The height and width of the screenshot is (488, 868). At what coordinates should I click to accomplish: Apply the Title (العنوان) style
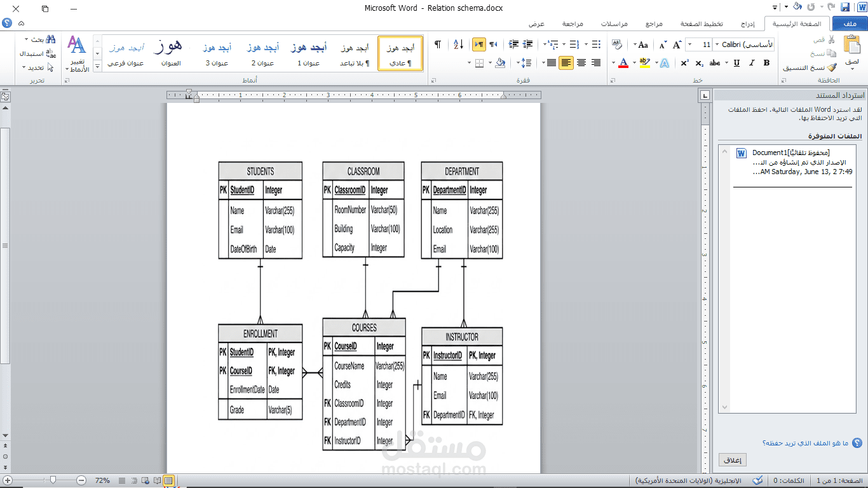click(171, 53)
